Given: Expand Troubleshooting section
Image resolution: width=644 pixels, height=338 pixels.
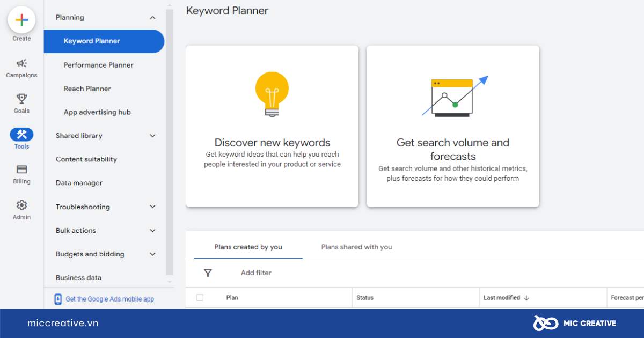Looking at the screenshot, I should [152, 207].
